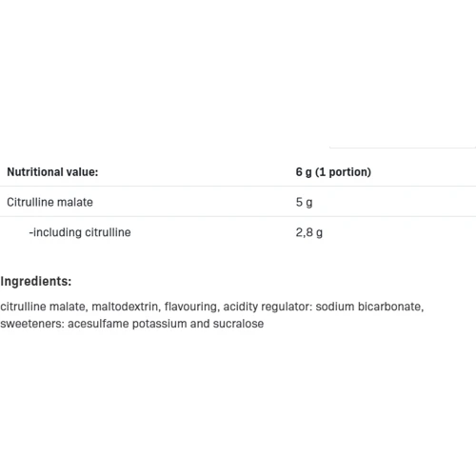Click the "Ingredients:" heading
Screen dimensions: 476x476
(x=36, y=281)
